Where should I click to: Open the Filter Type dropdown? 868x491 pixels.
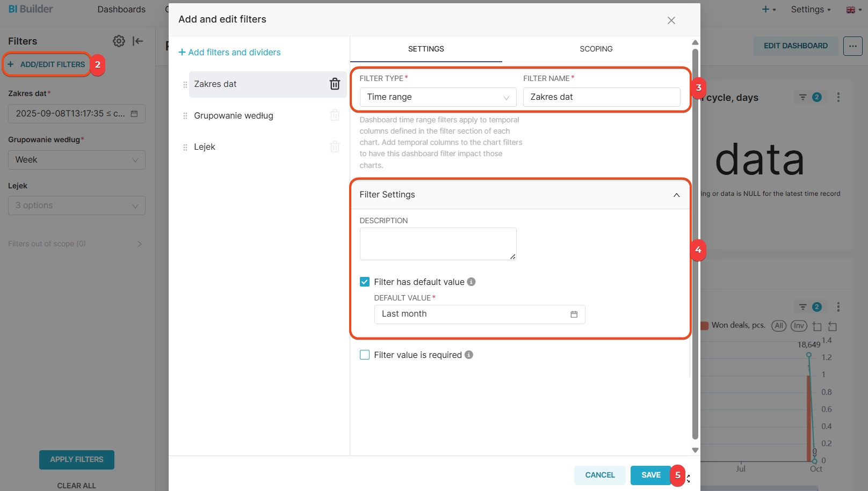pyautogui.click(x=438, y=97)
